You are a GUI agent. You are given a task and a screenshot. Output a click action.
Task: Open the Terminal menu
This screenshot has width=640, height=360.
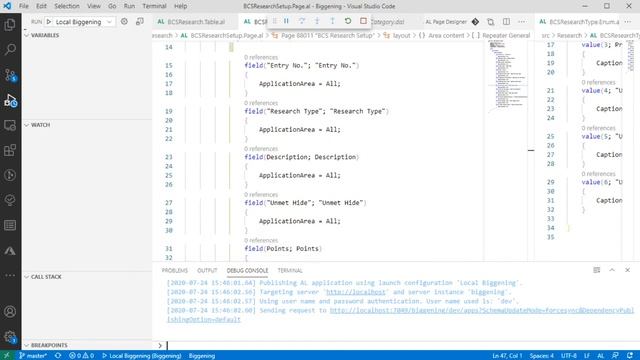pyautogui.click(x=154, y=6)
